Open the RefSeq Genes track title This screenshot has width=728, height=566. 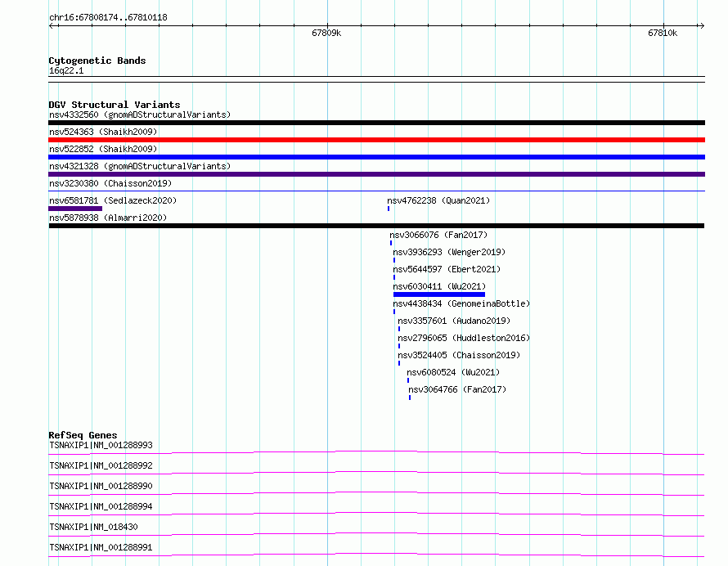[83, 435]
